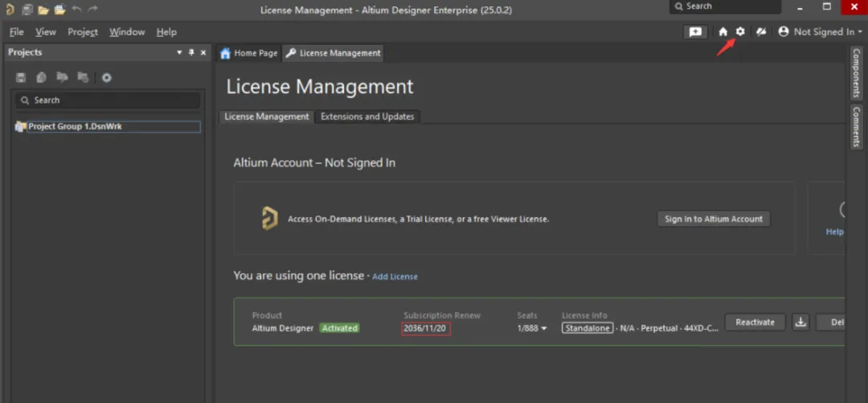Screen dimensions: 868x403
Task: Open Preferences with the top-right gear icon
Action: point(740,31)
